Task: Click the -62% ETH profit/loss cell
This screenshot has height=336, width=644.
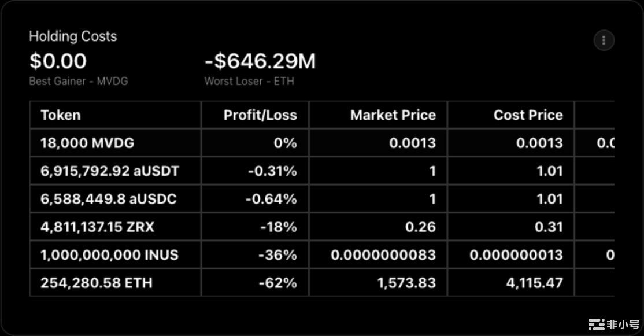Action: click(x=278, y=283)
